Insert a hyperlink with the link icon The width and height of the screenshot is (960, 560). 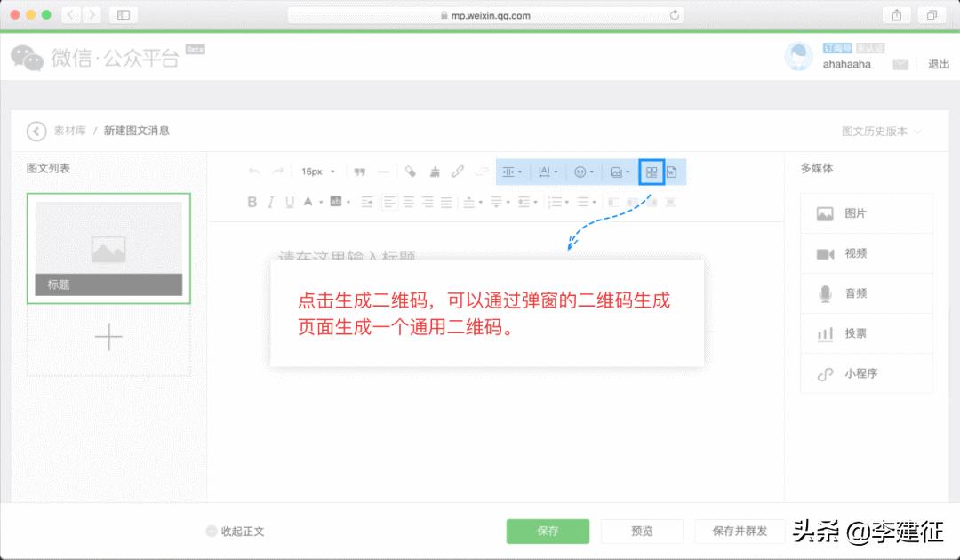coord(457,172)
